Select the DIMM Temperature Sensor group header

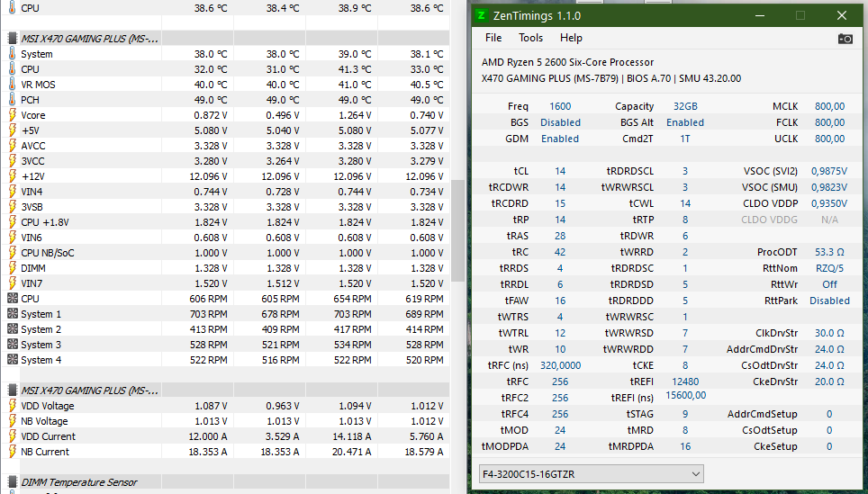coord(79,481)
